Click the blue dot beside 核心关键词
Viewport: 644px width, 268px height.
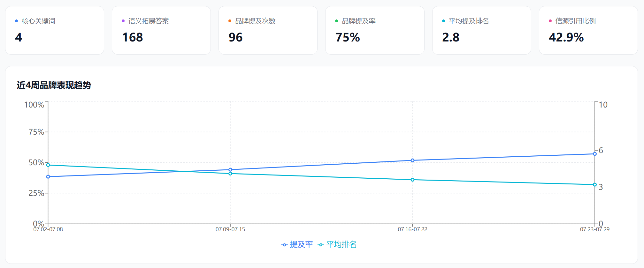click(x=16, y=21)
